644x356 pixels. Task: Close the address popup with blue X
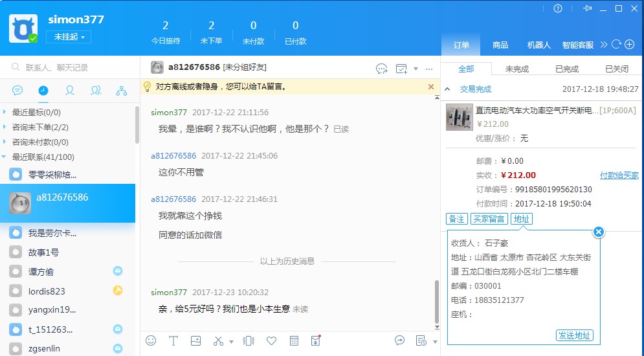[599, 232]
